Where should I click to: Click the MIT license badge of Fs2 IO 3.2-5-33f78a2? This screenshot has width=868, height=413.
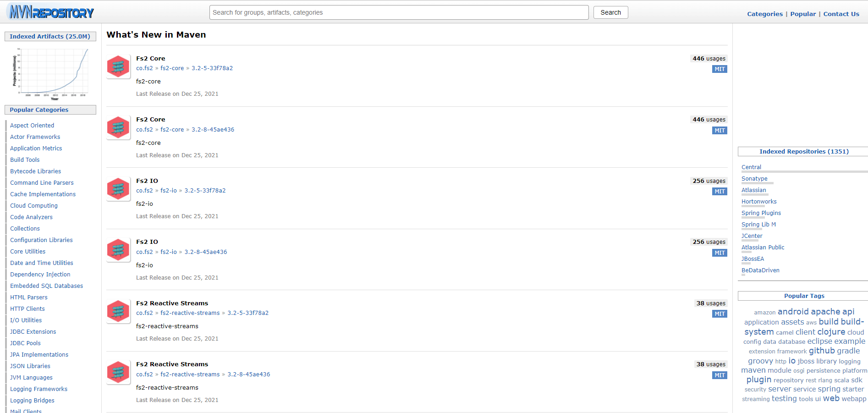click(x=720, y=191)
